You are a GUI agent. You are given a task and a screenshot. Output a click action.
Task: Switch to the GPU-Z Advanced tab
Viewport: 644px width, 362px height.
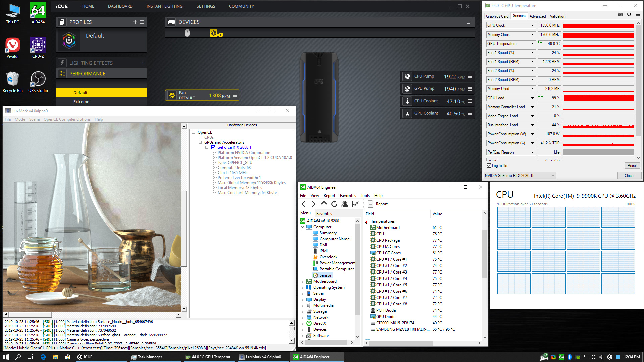[538, 16]
